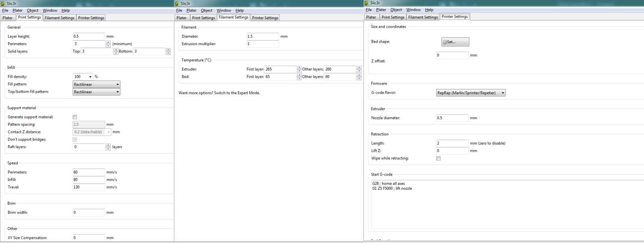644x243 pixels.
Task: Click the Nozzle diameter input field
Action: 452,118
